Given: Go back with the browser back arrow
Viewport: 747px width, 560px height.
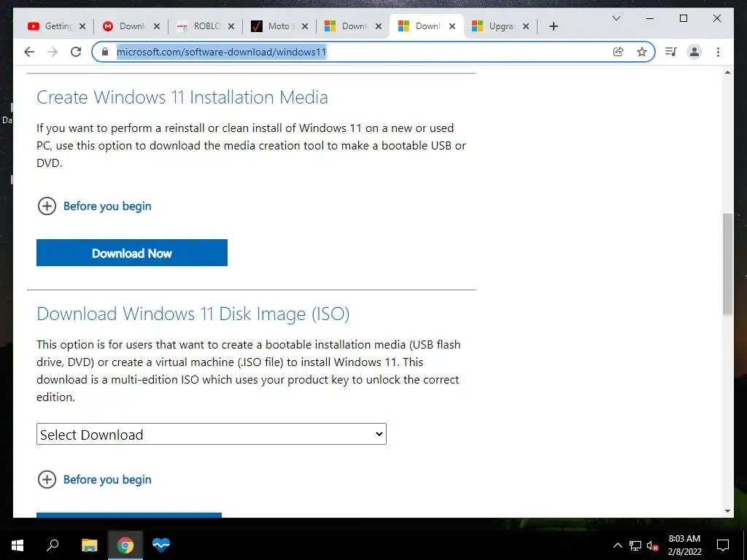Looking at the screenshot, I should 29,52.
